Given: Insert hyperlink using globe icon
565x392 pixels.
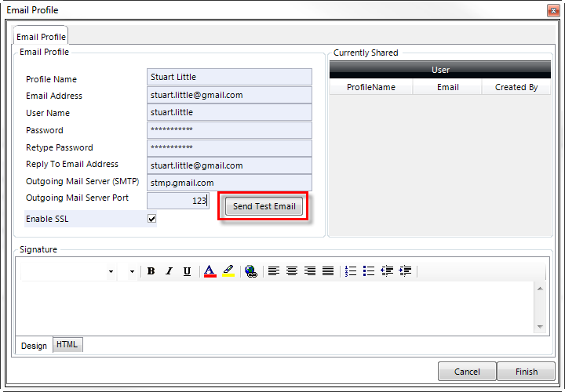Looking at the screenshot, I should pyautogui.click(x=251, y=271).
